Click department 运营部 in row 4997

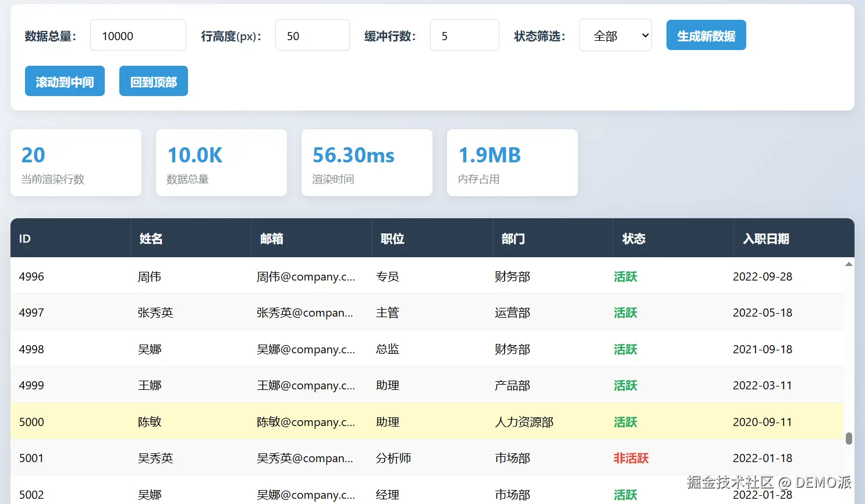point(512,313)
